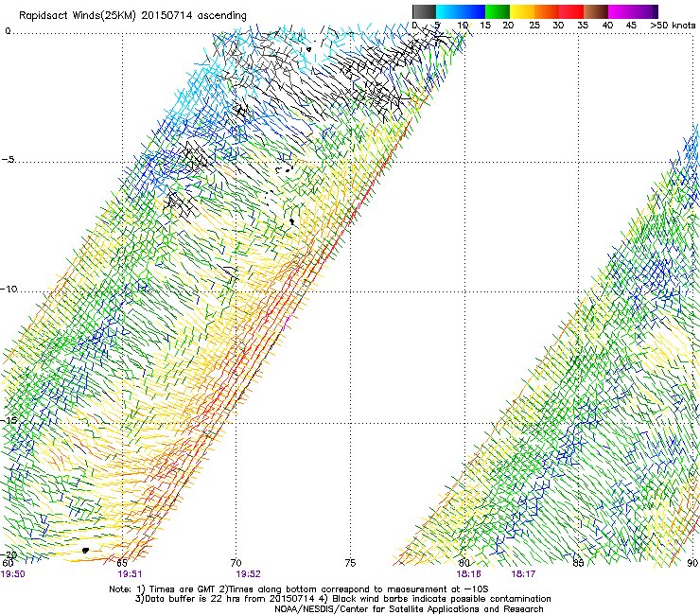Click the '70' longitude axis label
The height and width of the screenshot is (615, 700).
[236, 563]
